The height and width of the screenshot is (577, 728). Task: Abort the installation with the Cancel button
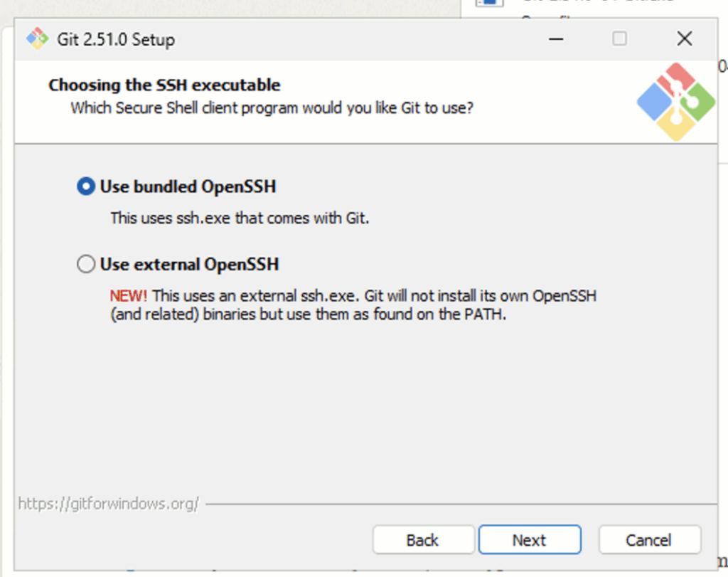point(649,540)
